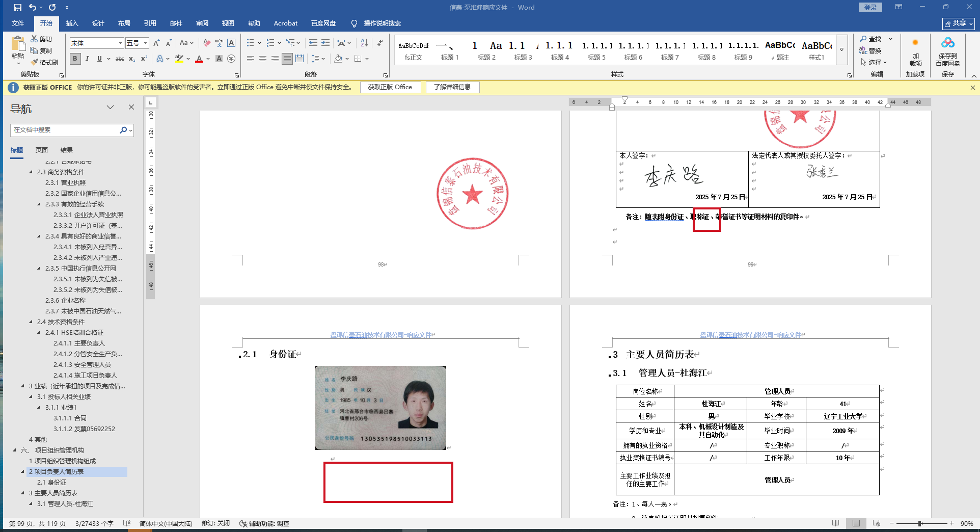
Task: Undo the last action
Action: click(33, 8)
